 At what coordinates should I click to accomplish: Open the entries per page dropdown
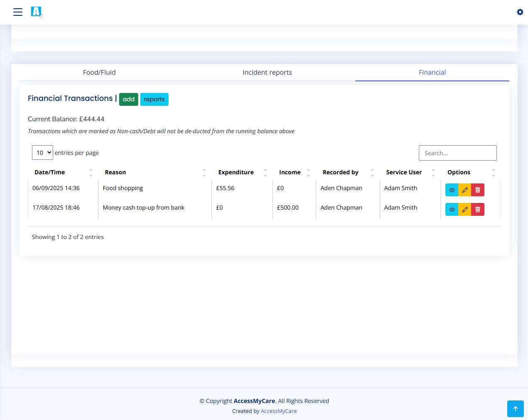42,153
